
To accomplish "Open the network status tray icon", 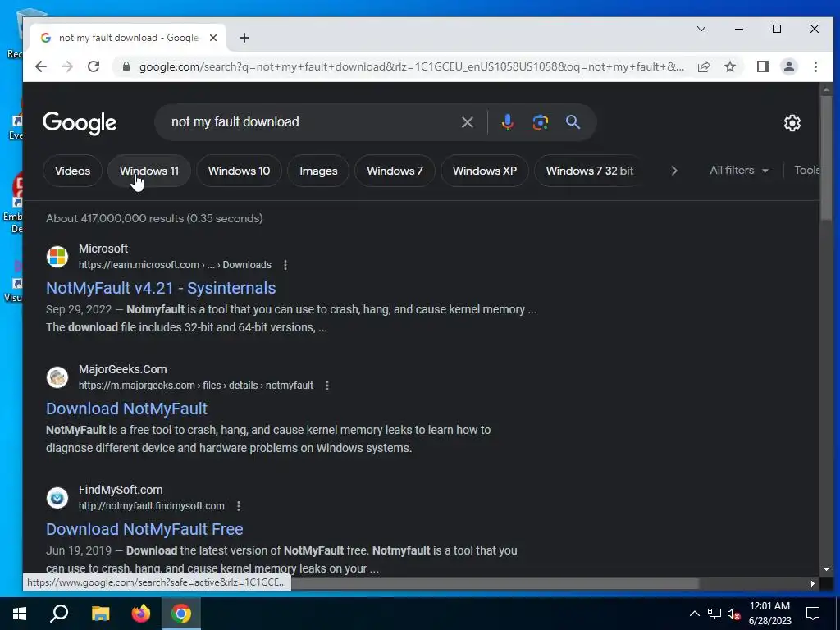I will click(x=714, y=614).
